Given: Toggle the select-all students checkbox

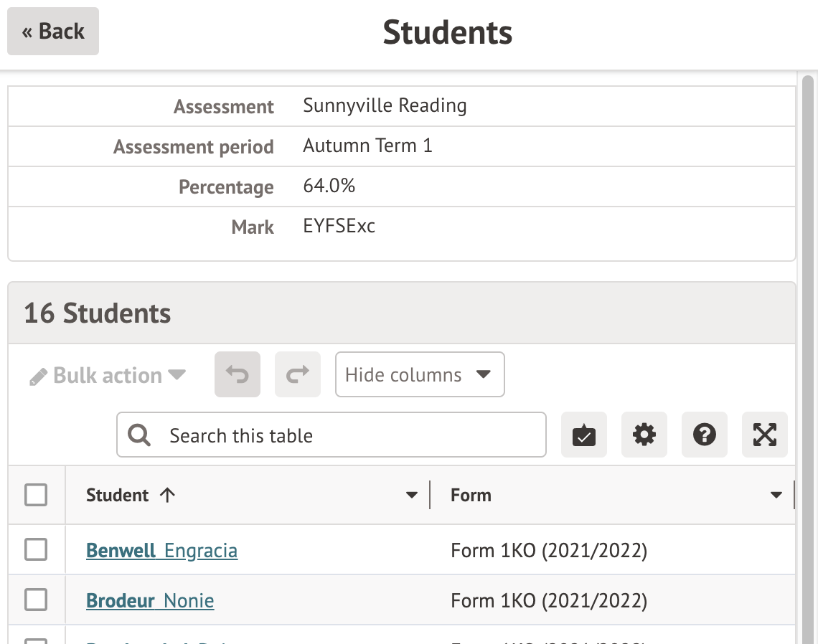Looking at the screenshot, I should click(x=36, y=495).
